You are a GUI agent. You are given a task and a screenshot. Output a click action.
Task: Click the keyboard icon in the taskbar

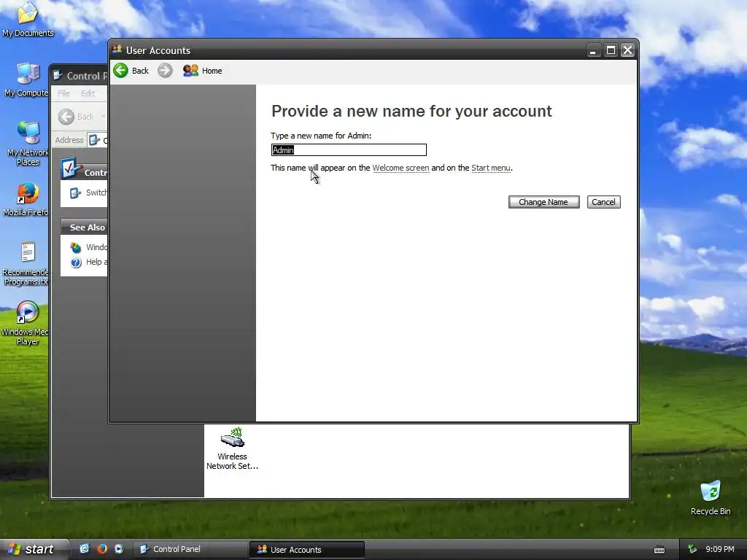point(659,550)
